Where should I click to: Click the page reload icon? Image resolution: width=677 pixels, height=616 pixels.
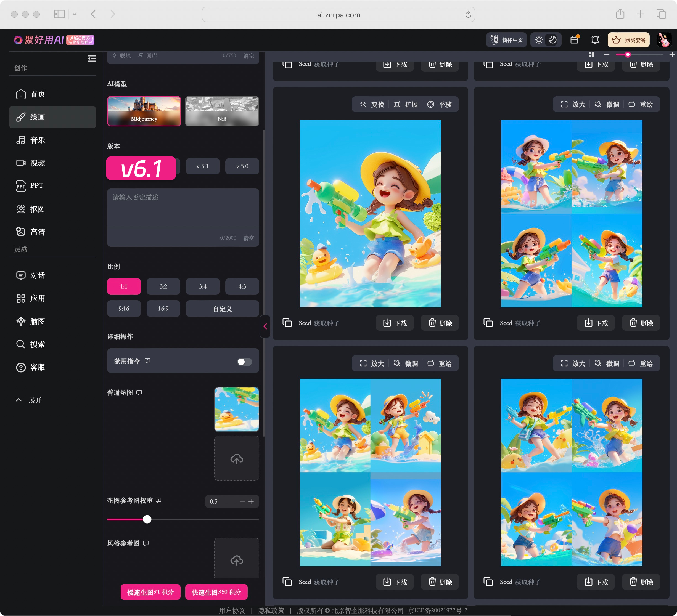[468, 14]
